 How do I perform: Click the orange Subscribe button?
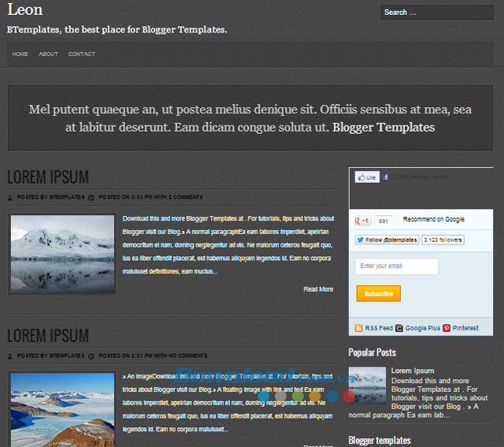pos(378,293)
